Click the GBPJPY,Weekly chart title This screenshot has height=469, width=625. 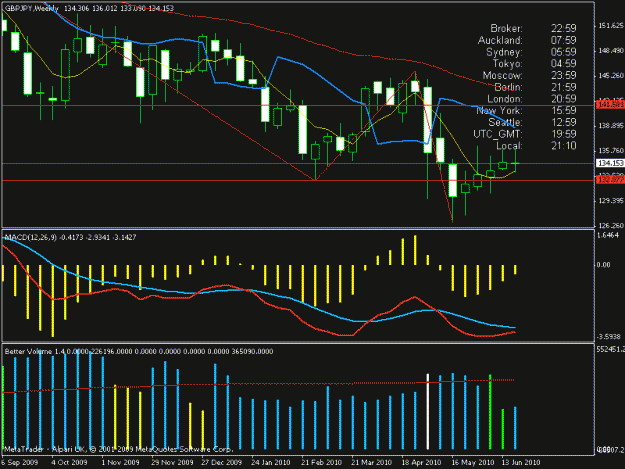pos(32,8)
